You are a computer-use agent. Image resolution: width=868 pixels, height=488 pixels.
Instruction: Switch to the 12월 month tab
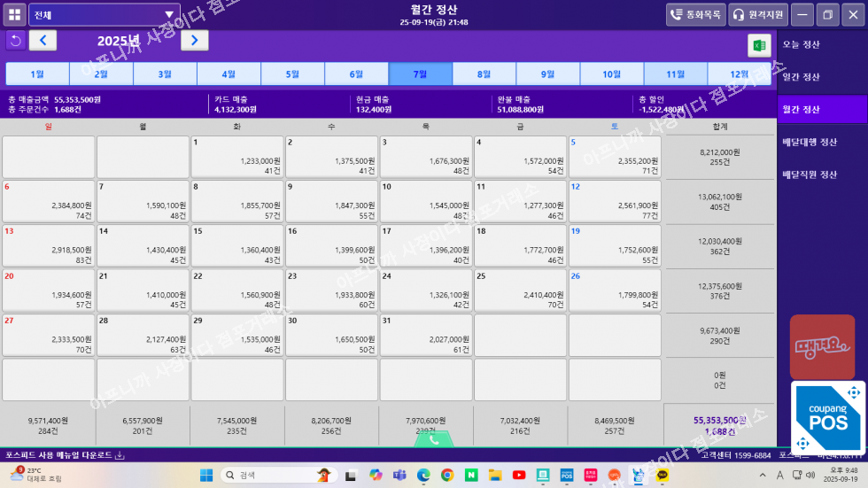(x=740, y=74)
